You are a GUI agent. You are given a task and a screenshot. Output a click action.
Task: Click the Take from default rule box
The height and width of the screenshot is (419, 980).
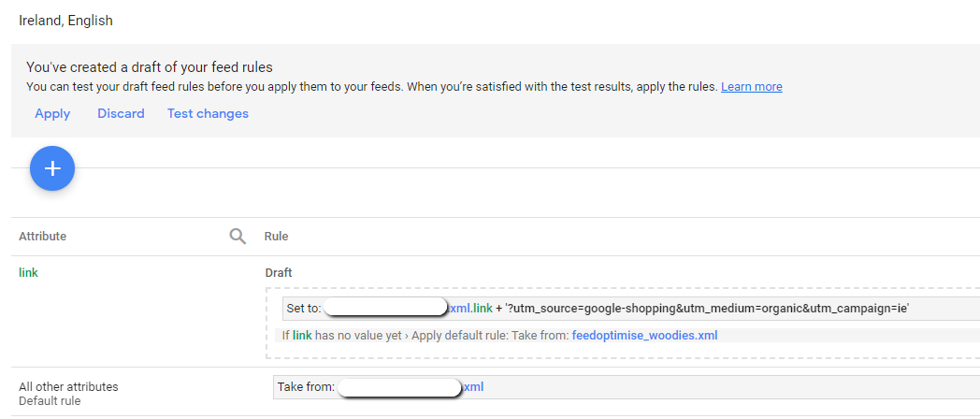pyautogui.click(x=627, y=387)
